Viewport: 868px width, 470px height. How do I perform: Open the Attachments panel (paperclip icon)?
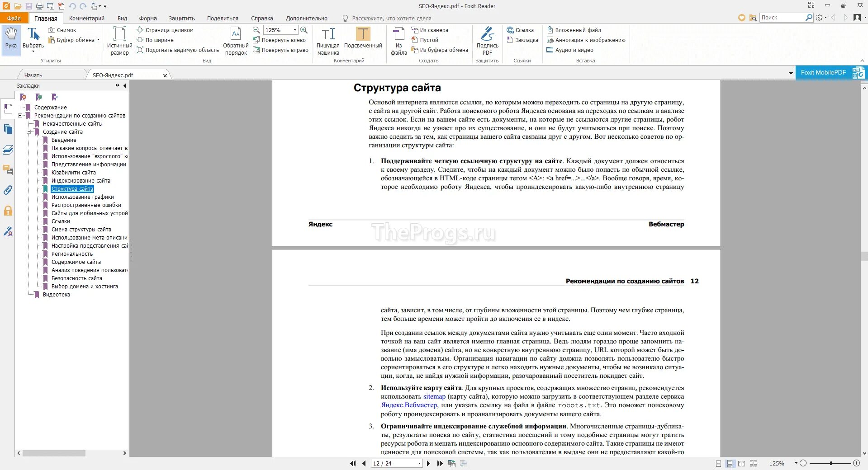tap(8, 191)
